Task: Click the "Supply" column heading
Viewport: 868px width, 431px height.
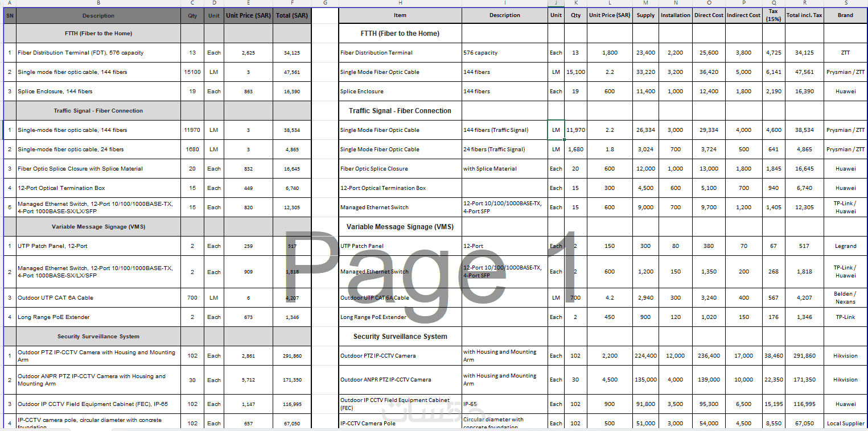Action: [x=645, y=15]
